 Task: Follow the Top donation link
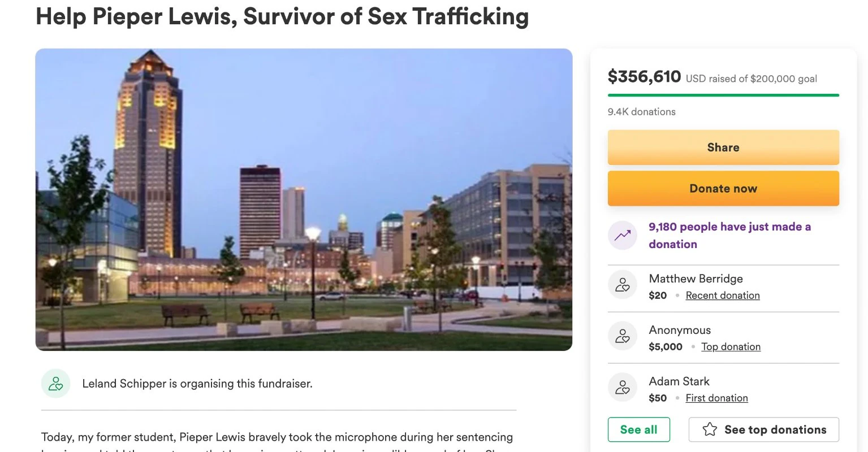coord(731,347)
